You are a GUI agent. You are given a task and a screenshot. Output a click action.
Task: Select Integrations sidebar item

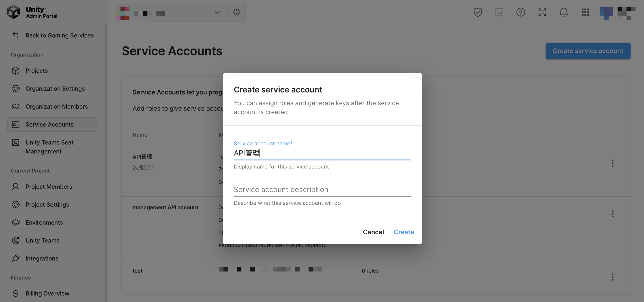click(42, 258)
